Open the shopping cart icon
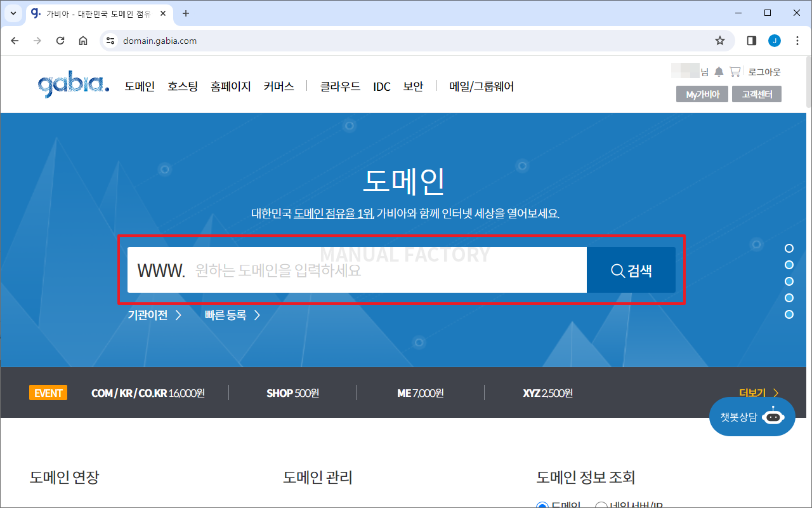 coord(735,72)
